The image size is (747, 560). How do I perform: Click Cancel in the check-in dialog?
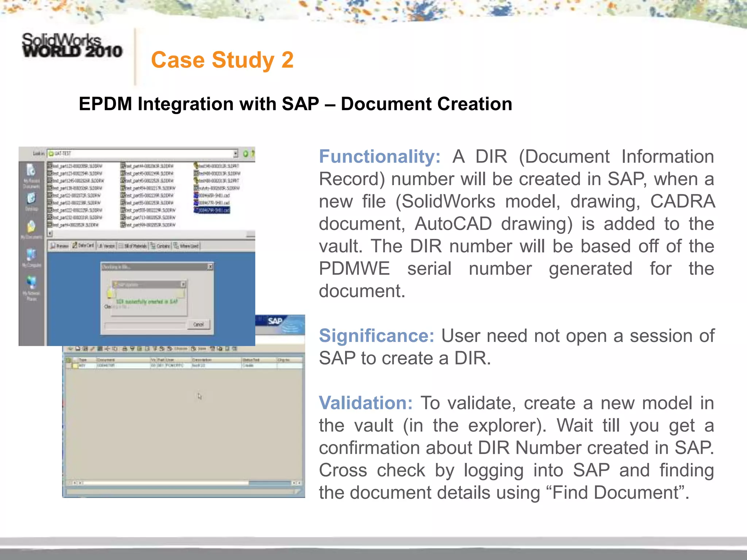coord(199,324)
